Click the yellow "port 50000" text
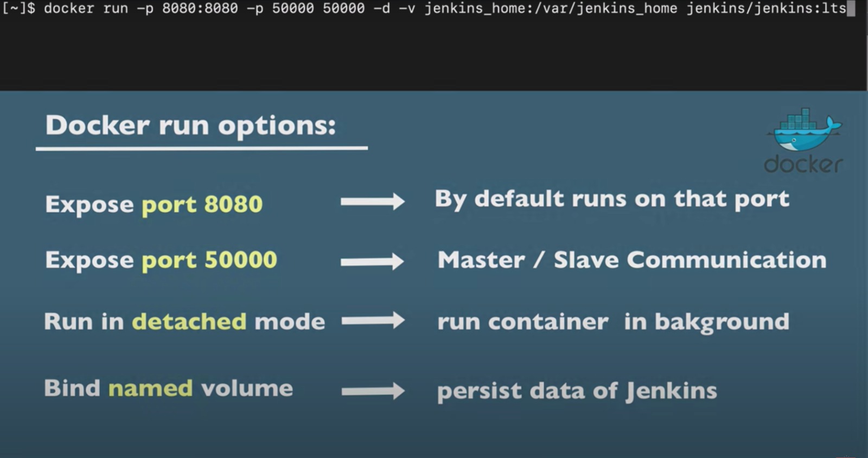This screenshot has width=868, height=458. 209,261
